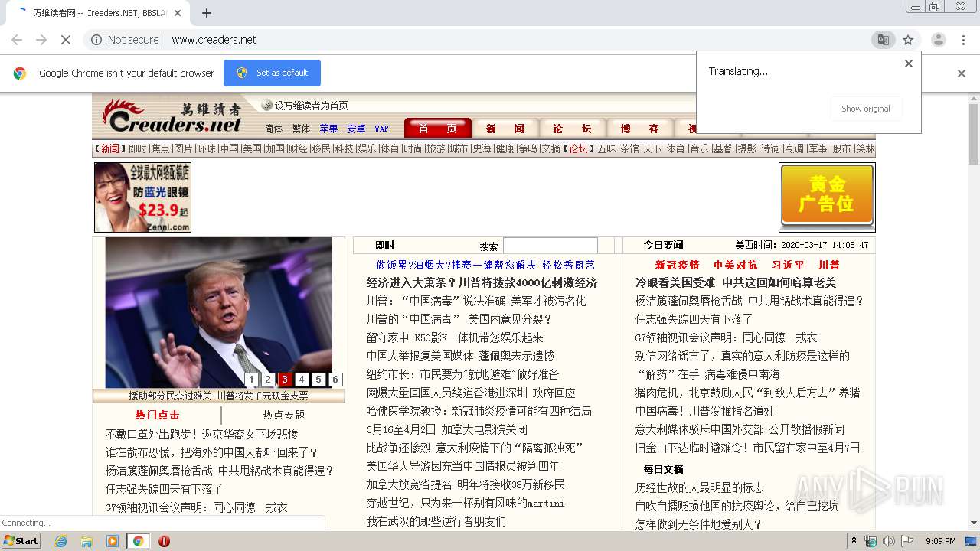Open article 任志强失踪四天有下落了 in 今日要闻

pos(694,319)
